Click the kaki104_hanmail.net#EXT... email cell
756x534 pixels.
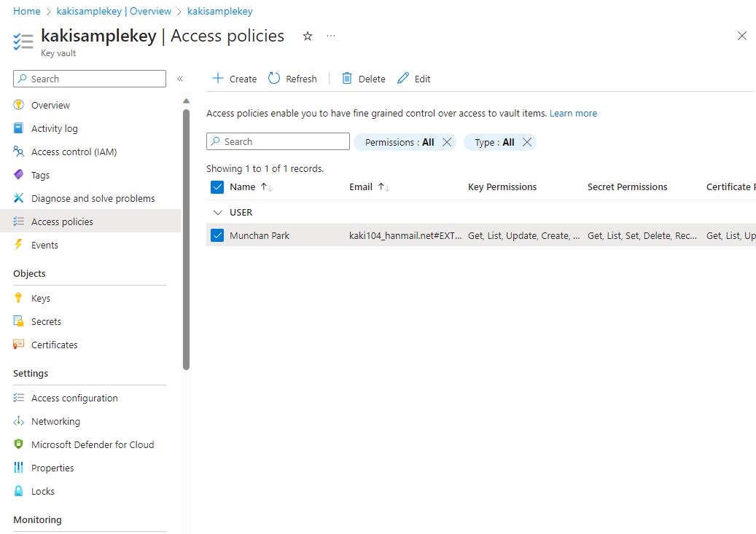click(405, 235)
